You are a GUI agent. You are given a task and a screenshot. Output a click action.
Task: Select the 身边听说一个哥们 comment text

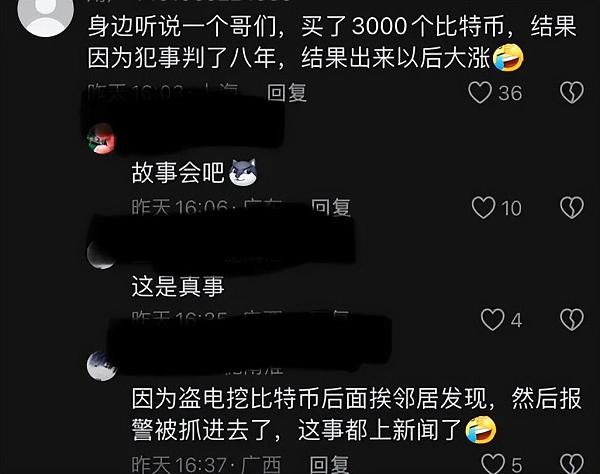[x=332, y=42]
